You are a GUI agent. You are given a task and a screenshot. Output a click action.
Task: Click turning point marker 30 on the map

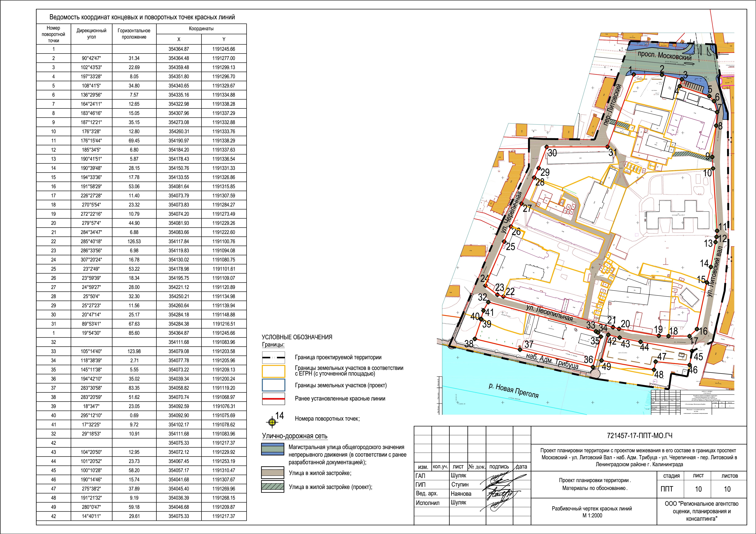click(x=546, y=147)
